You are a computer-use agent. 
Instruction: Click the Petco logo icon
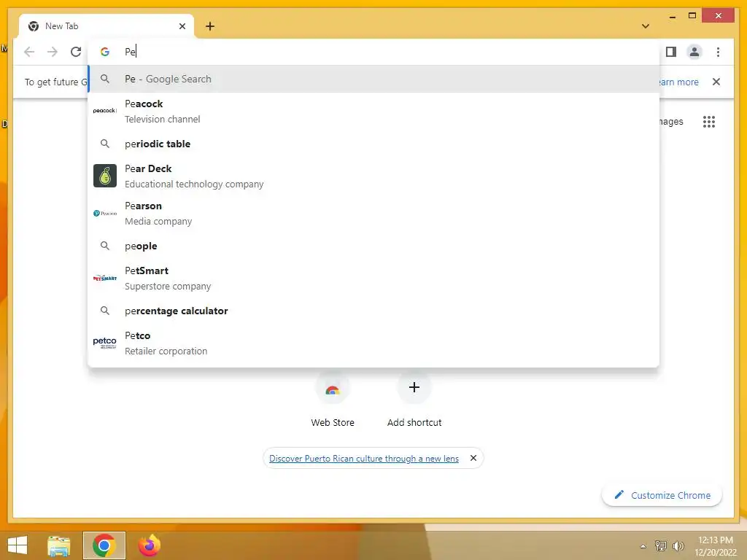point(105,343)
